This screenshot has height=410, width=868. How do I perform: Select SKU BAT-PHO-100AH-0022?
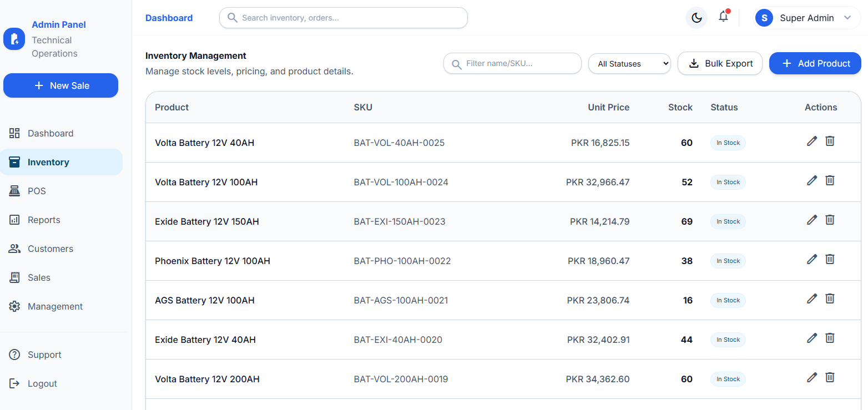(x=402, y=261)
